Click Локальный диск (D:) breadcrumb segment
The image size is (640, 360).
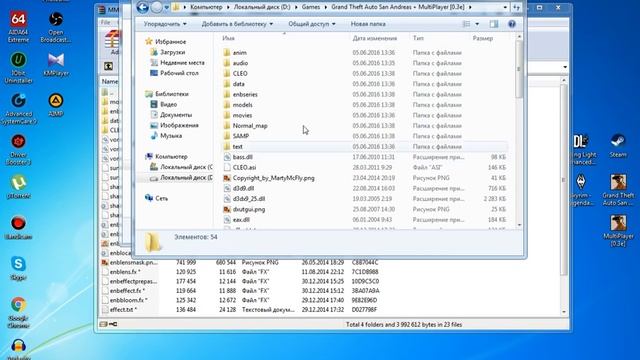pos(262,7)
